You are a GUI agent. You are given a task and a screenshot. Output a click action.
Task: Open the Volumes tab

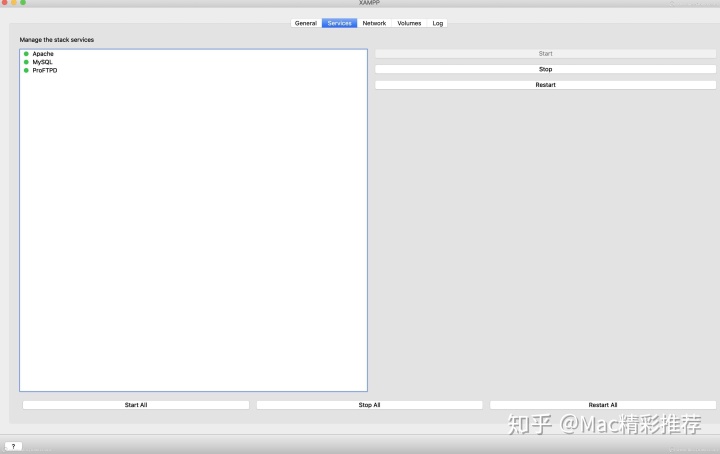409,23
